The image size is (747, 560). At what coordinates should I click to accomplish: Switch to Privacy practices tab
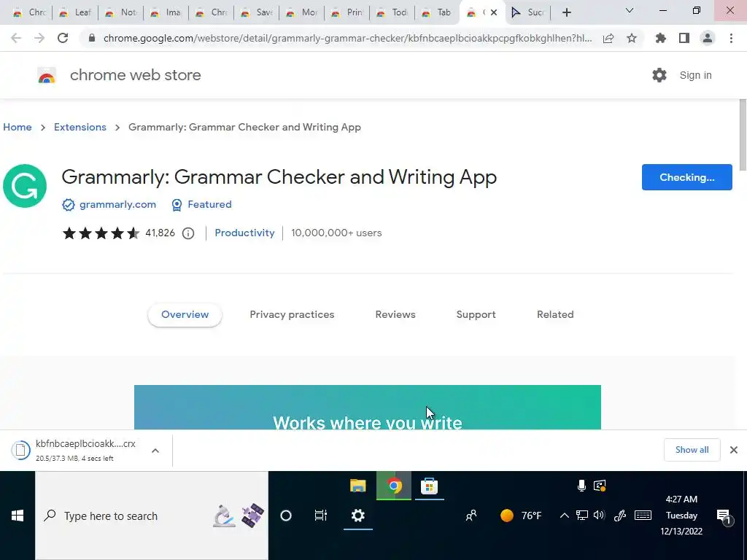click(292, 315)
